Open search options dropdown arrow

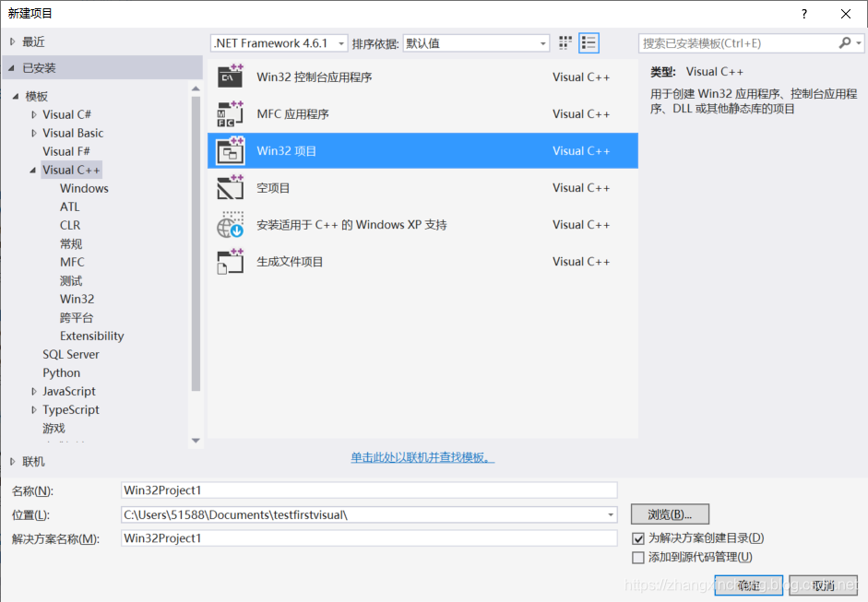pyautogui.click(x=859, y=43)
